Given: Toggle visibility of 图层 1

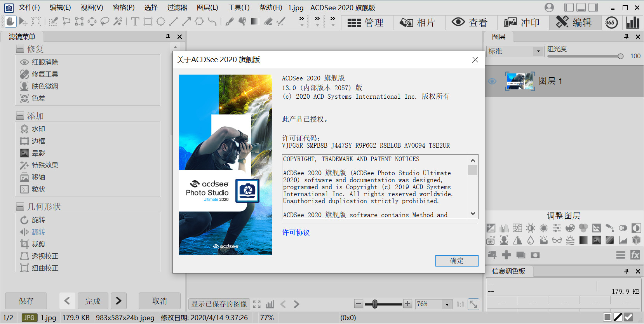Looking at the screenshot, I should (492, 81).
